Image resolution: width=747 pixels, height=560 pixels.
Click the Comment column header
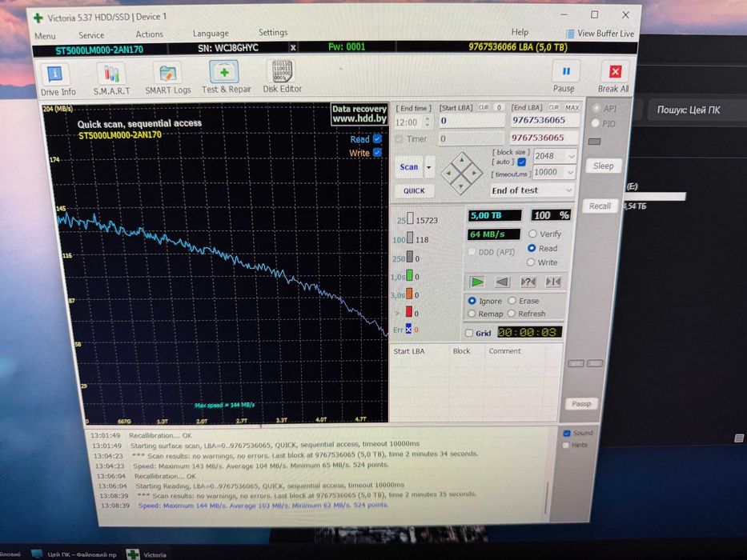[x=504, y=351]
